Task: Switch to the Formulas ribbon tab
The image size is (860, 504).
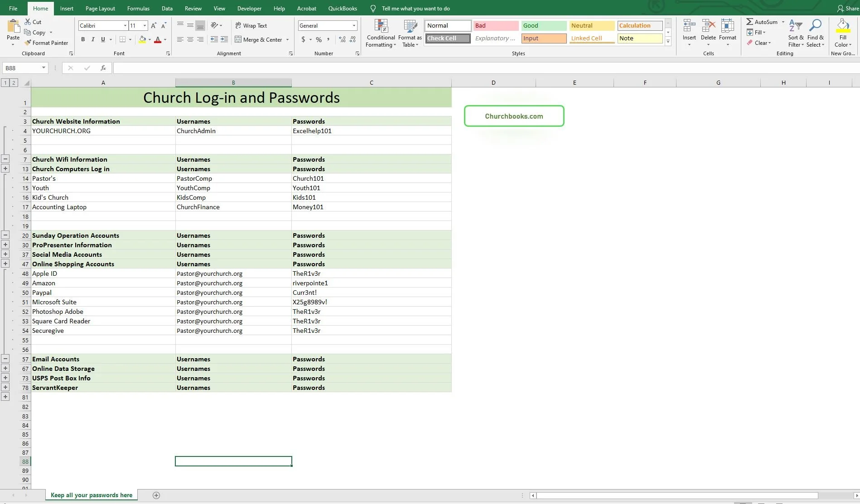Action: 138,8
